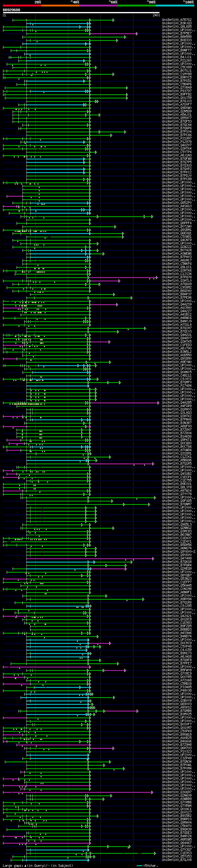Select the UniRef100_Q6EUQ1 label

click(x=177, y=233)
